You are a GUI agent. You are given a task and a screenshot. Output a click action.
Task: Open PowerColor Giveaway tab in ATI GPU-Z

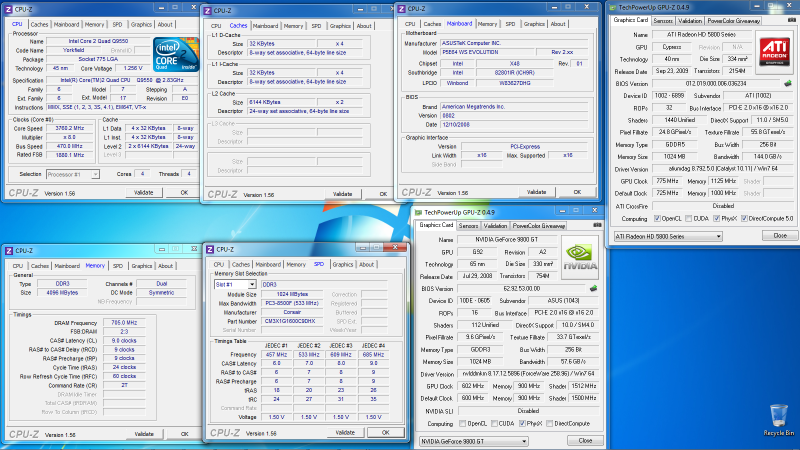point(734,21)
